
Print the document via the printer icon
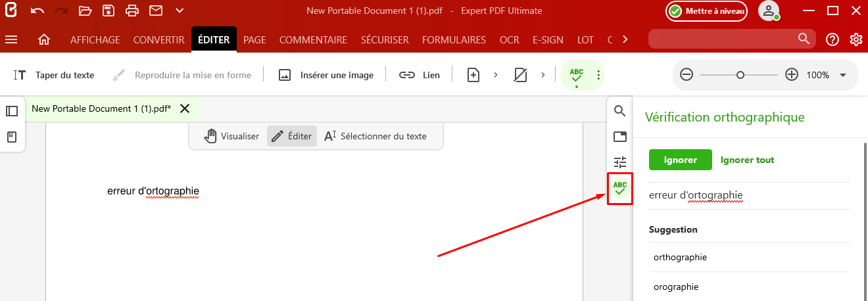(132, 11)
